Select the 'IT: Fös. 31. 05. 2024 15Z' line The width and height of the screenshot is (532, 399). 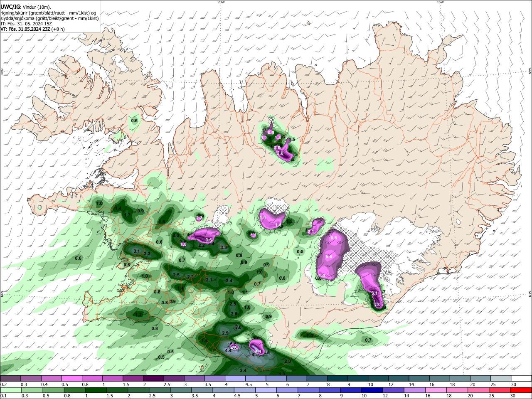[26, 24]
